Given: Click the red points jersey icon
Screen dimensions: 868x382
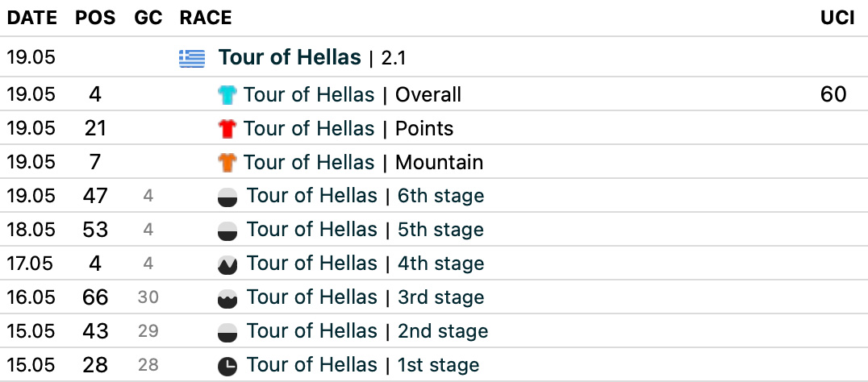Looking at the screenshot, I should click(x=228, y=129).
